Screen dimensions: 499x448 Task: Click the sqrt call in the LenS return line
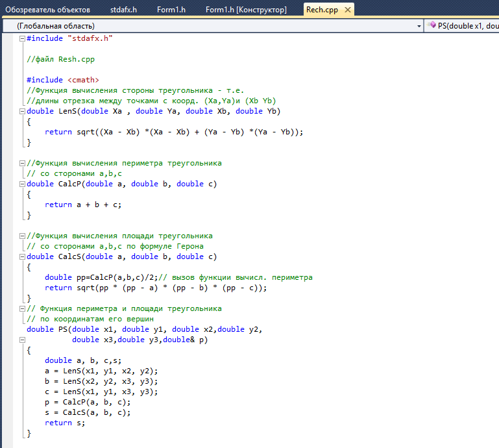pos(86,132)
